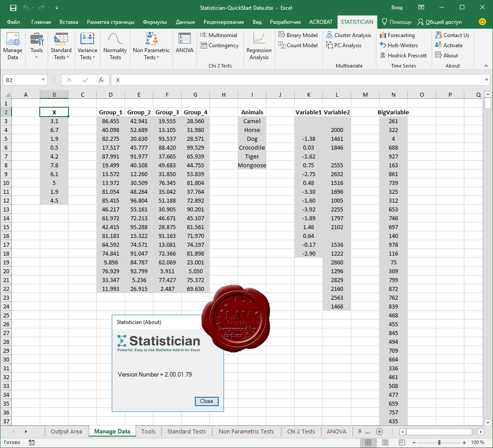The height and width of the screenshot is (448, 493).
Task: Open the Holt-Winters tool
Action: point(398,45)
